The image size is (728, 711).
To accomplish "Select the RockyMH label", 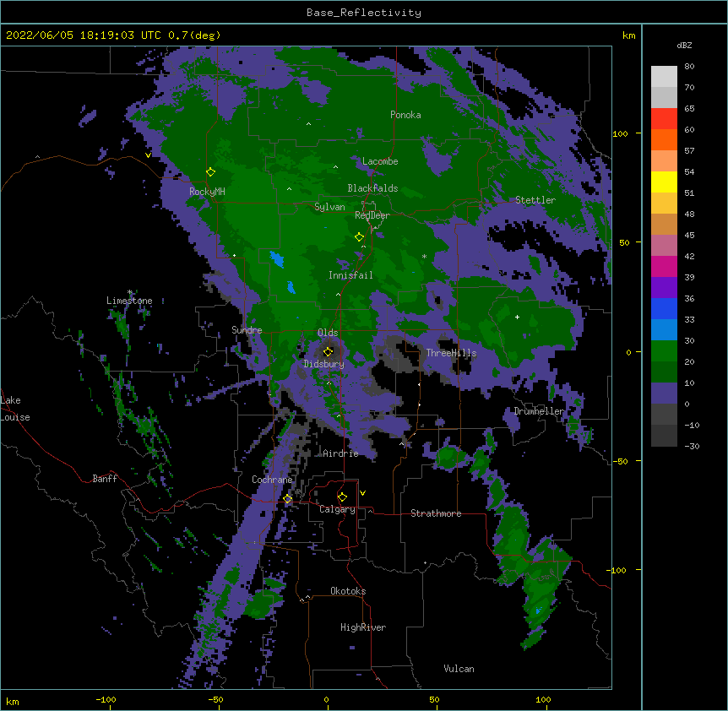I will (207, 192).
